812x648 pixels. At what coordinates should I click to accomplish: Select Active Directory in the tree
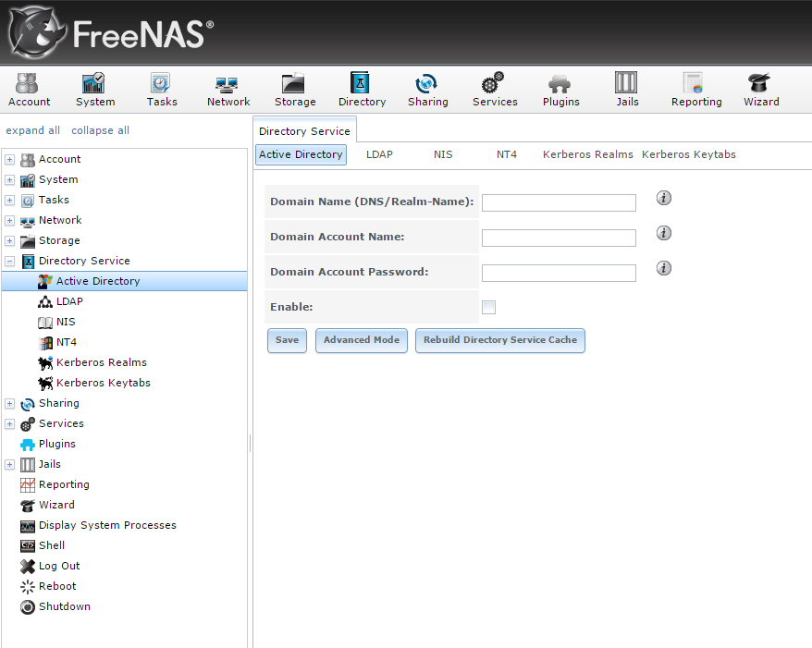point(124,281)
